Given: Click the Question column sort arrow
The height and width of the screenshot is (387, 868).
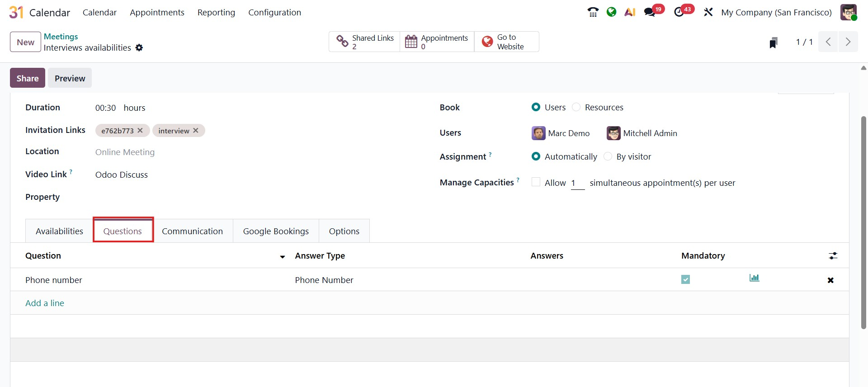Looking at the screenshot, I should [x=283, y=257].
